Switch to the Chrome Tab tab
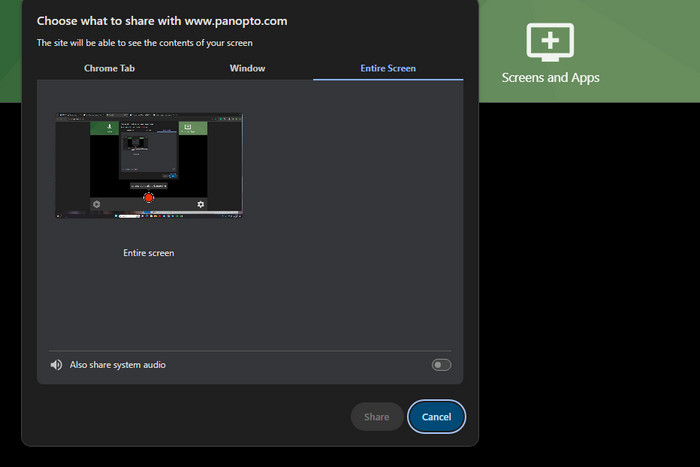Screen dimensions: 700x467 click(109, 68)
